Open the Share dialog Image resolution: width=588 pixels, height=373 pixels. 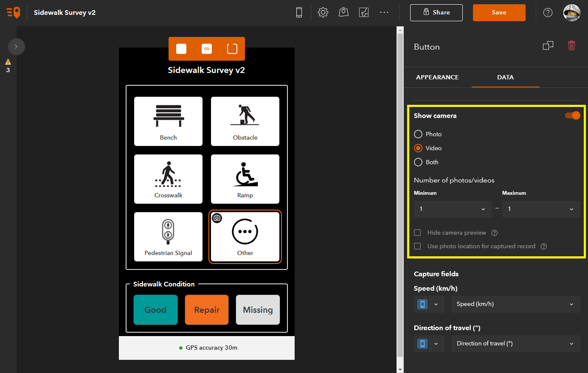[x=436, y=12]
